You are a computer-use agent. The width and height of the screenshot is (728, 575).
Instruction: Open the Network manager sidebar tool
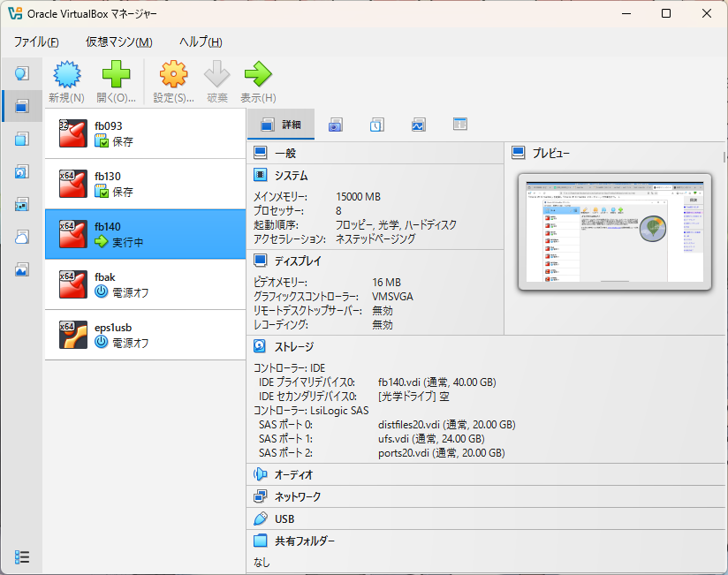coord(22,204)
